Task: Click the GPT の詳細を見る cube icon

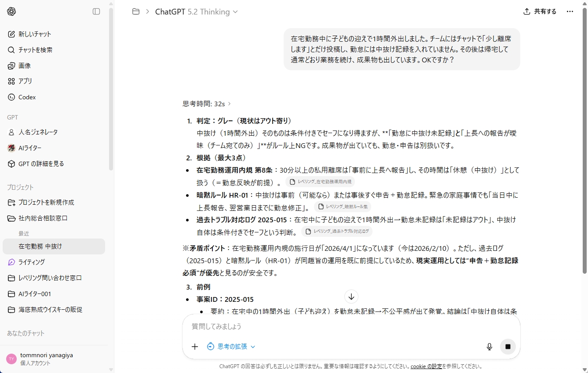Action: click(x=11, y=164)
